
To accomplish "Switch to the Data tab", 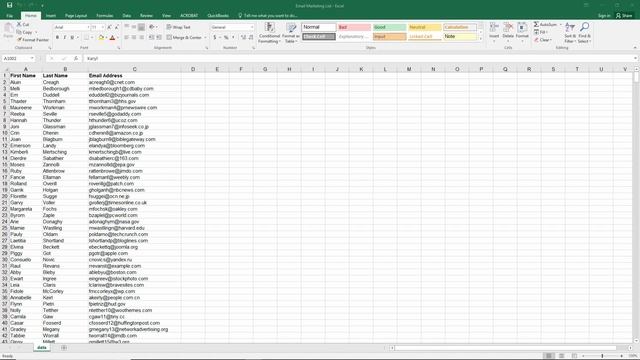I will 127,16.
